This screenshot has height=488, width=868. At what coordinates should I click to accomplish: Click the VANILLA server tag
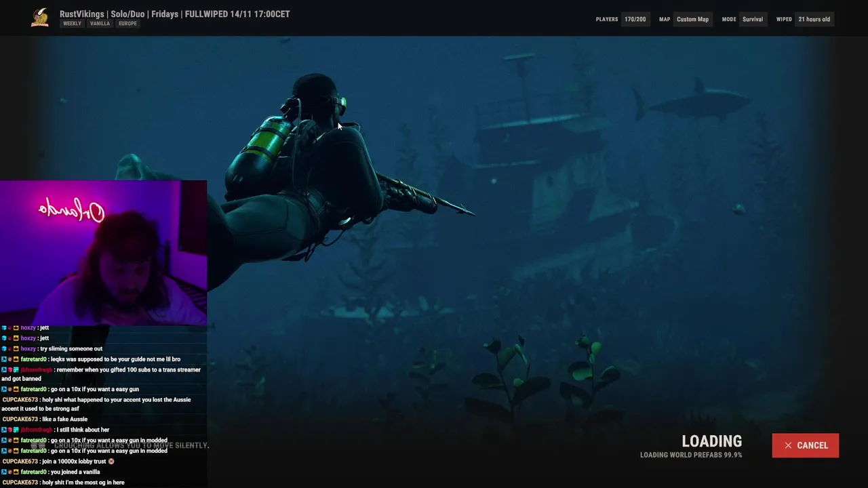click(100, 24)
